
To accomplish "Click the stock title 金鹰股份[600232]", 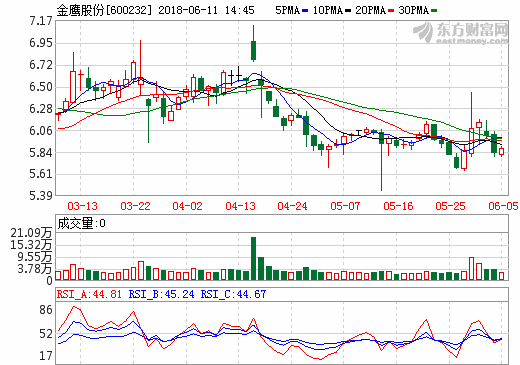I will coord(104,10).
